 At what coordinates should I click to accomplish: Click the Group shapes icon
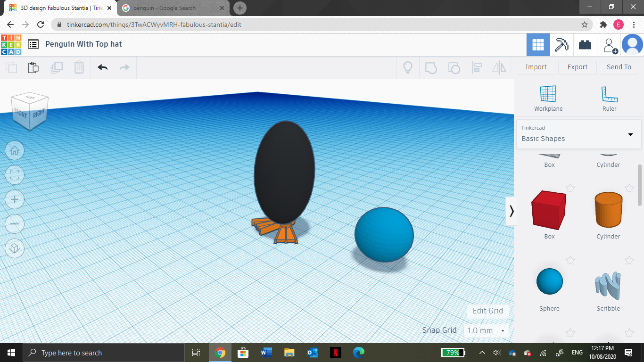pyautogui.click(x=431, y=68)
